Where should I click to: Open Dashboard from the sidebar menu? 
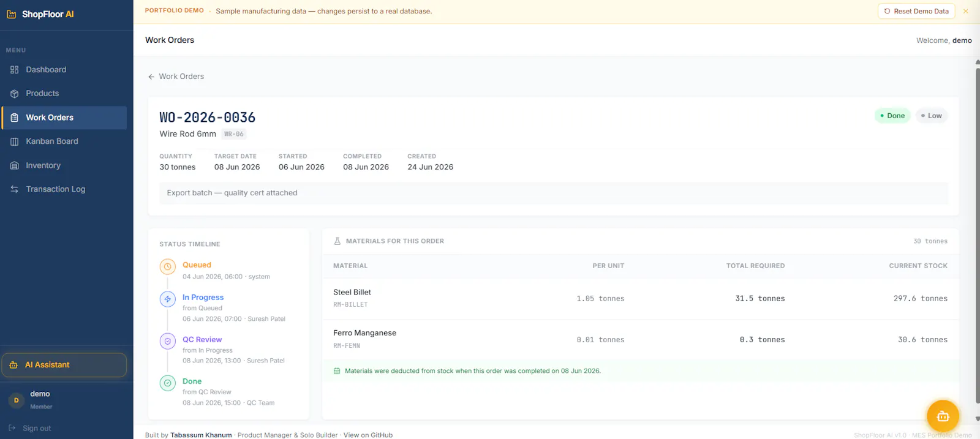(x=64, y=70)
